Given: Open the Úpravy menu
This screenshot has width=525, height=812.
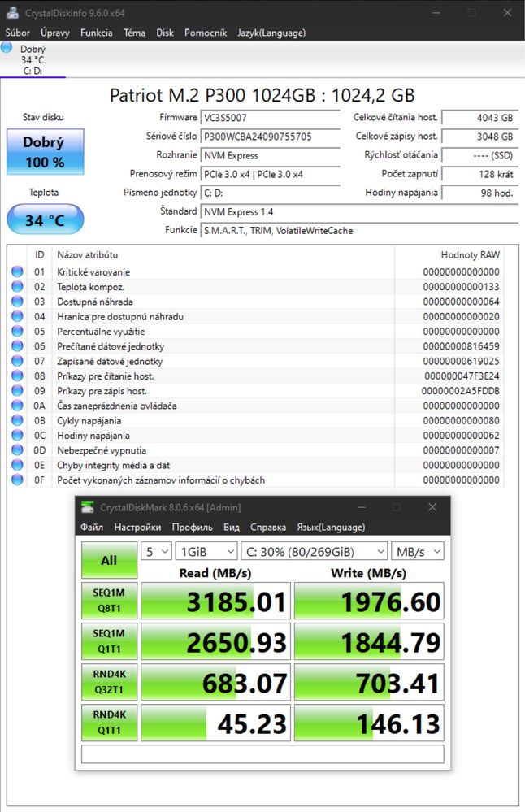Looking at the screenshot, I should click(55, 33).
